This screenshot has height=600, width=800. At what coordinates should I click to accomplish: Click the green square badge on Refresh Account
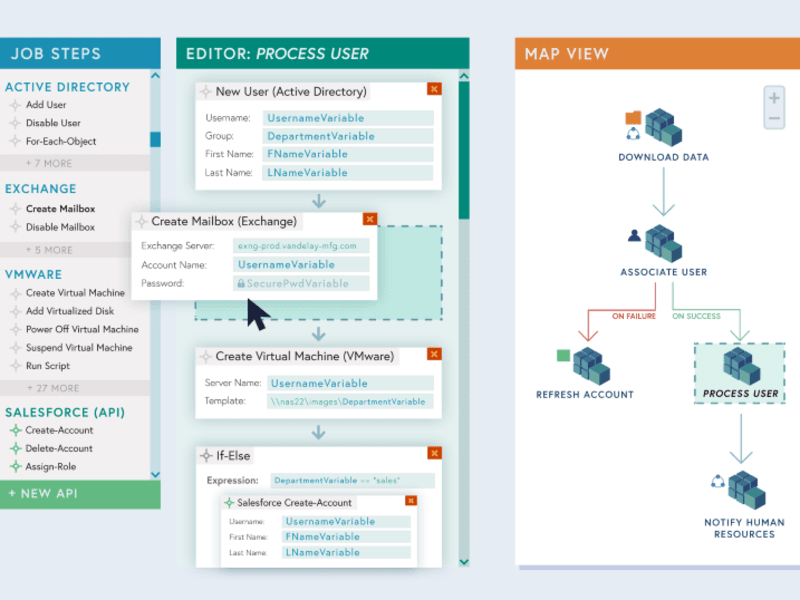pyautogui.click(x=563, y=355)
